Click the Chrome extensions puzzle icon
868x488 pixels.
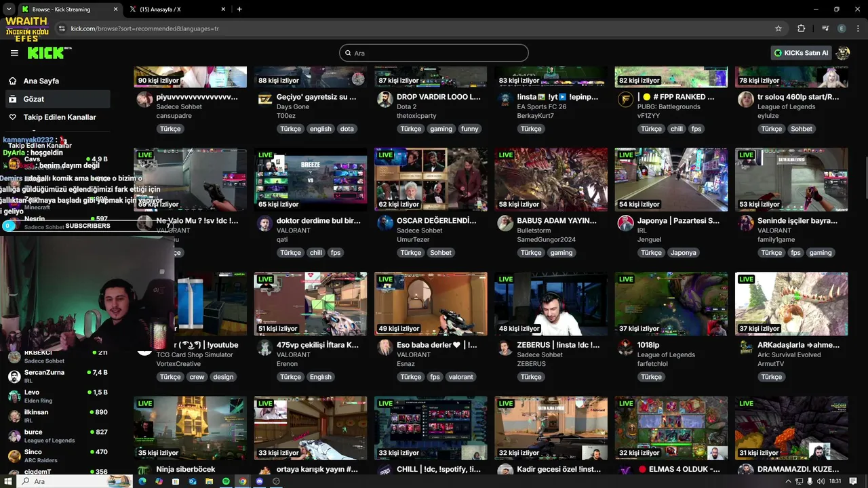801,28
